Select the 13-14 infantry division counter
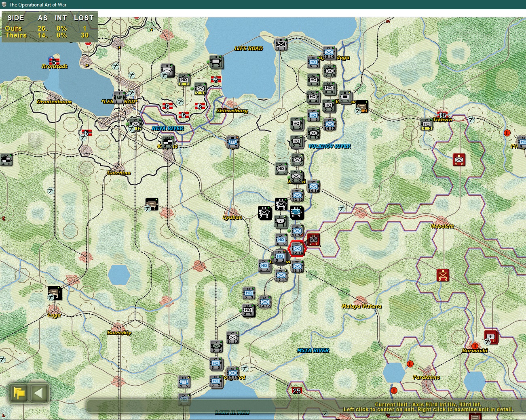 [x=281, y=275]
